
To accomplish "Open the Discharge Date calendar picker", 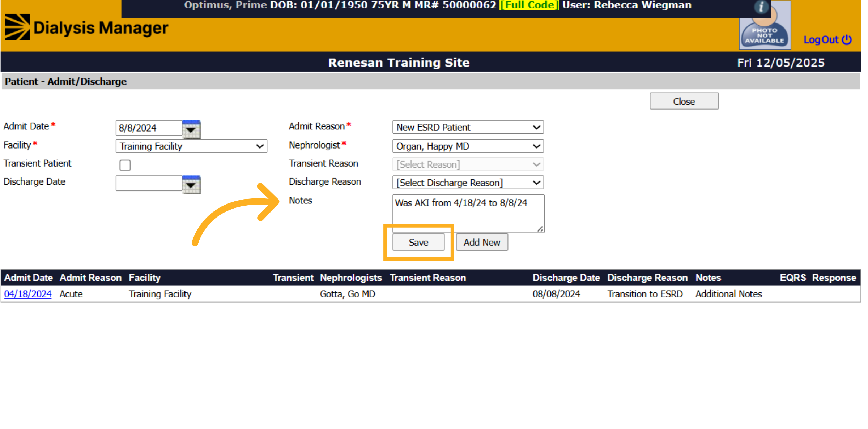I will [191, 184].
